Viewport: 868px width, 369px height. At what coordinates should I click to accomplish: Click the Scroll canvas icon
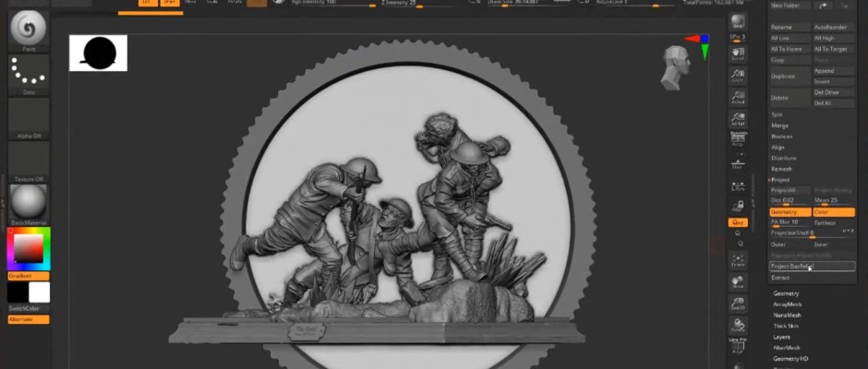tap(737, 54)
